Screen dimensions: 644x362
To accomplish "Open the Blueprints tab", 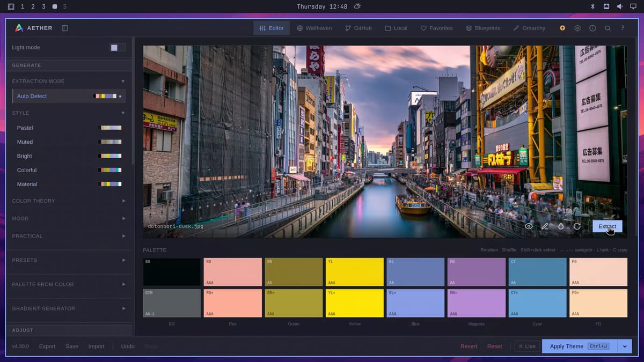I will tap(483, 28).
